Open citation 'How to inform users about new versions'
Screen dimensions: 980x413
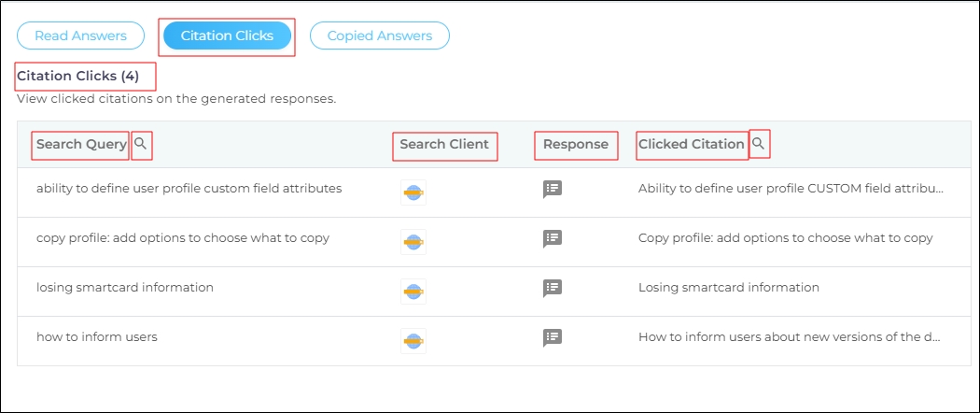[790, 337]
